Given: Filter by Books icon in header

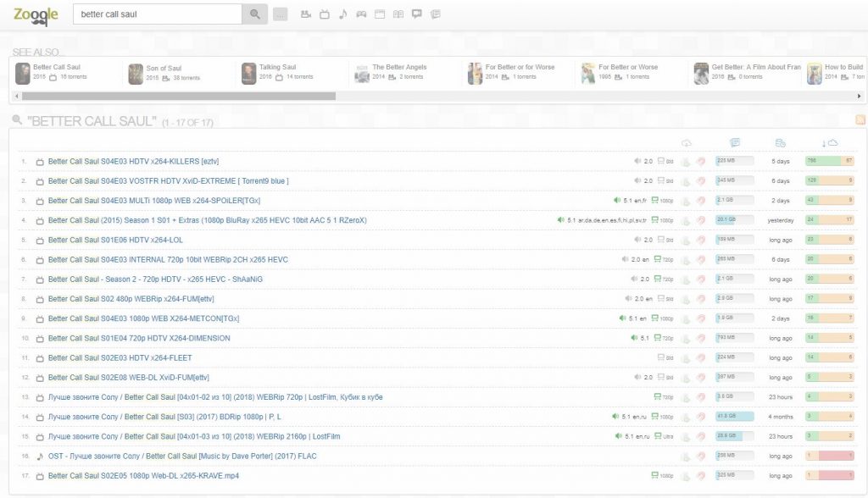Looking at the screenshot, I should tap(398, 14).
